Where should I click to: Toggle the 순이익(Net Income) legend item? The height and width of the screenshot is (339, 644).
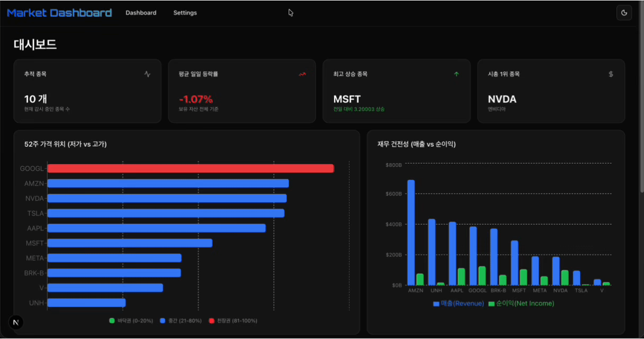click(521, 304)
